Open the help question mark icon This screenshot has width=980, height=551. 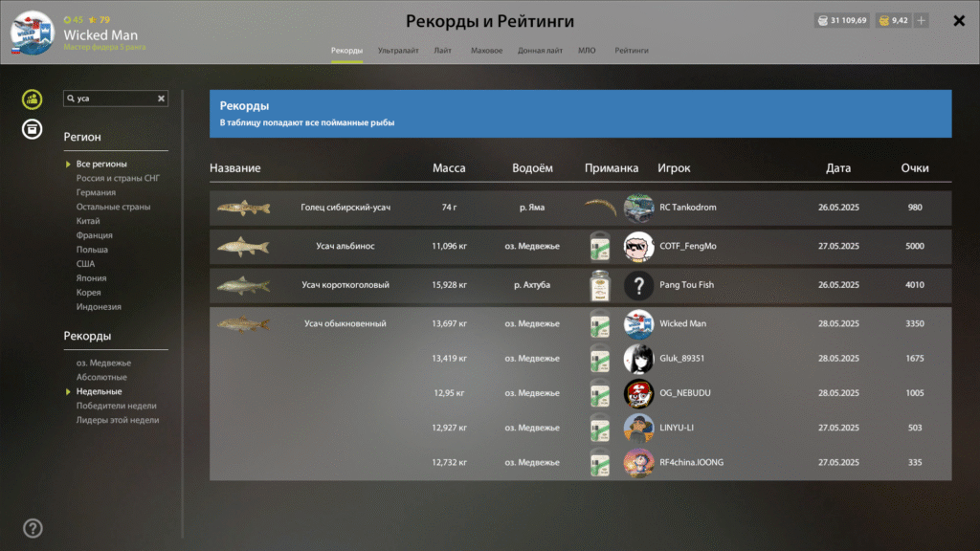[33, 528]
